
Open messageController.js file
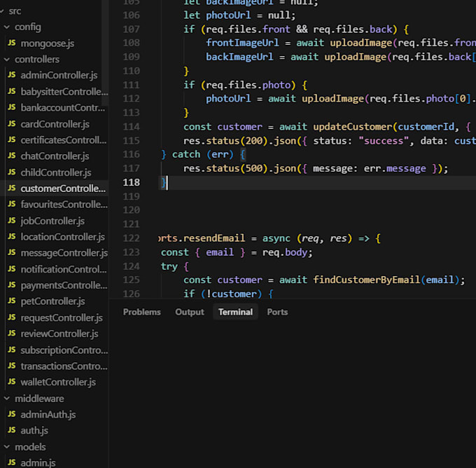point(64,253)
